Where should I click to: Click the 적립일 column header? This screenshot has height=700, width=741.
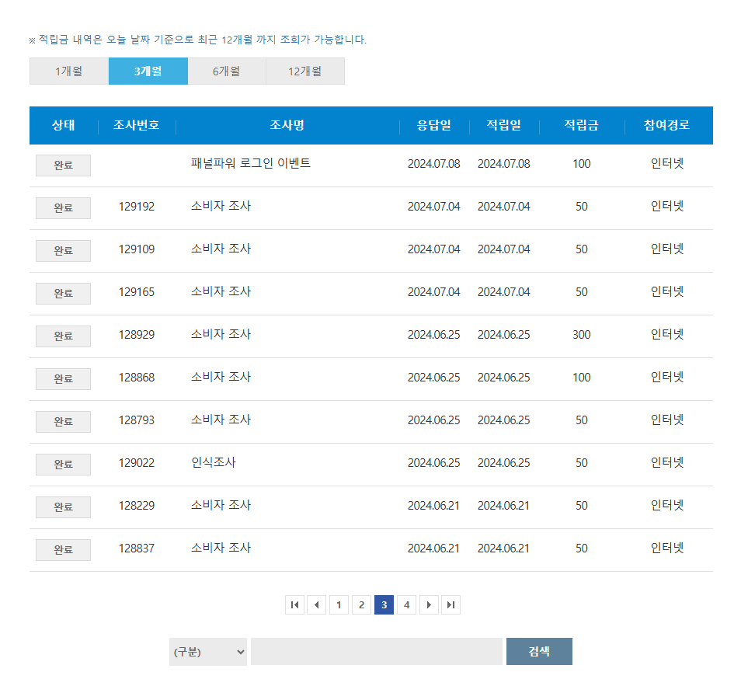[x=504, y=125]
